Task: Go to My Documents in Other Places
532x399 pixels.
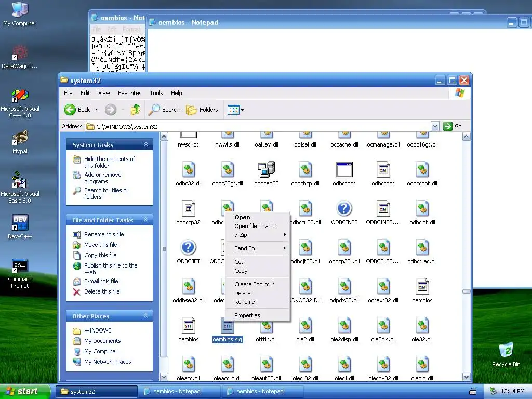Action: click(x=102, y=341)
